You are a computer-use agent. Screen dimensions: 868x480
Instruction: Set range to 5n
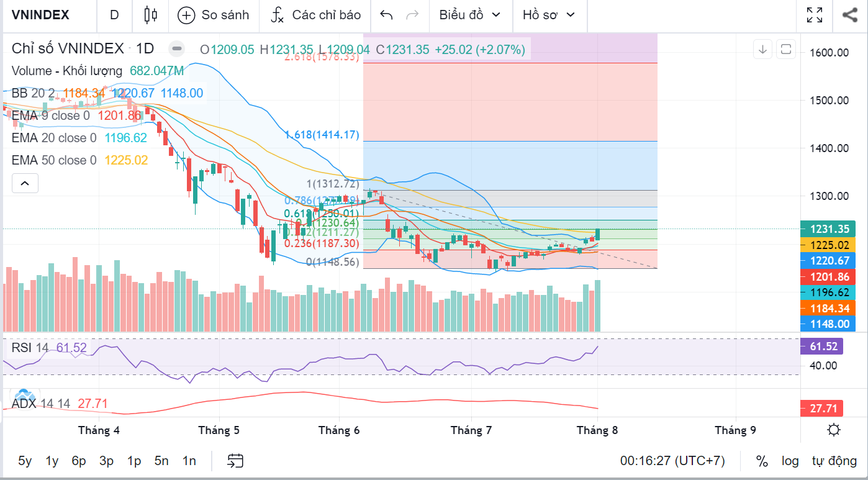tap(161, 461)
